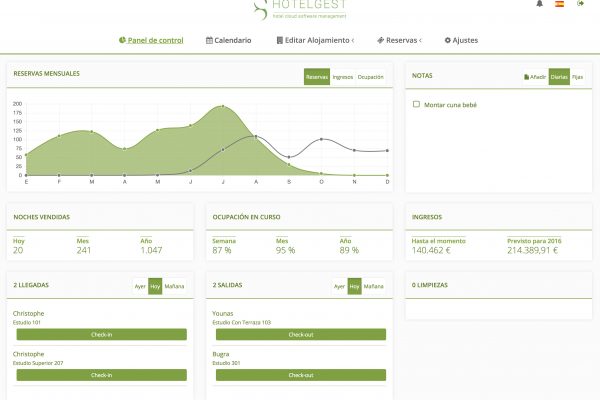Check-in Christophe for Estudio 101
The width and height of the screenshot is (600, 400).
[101, 334]
